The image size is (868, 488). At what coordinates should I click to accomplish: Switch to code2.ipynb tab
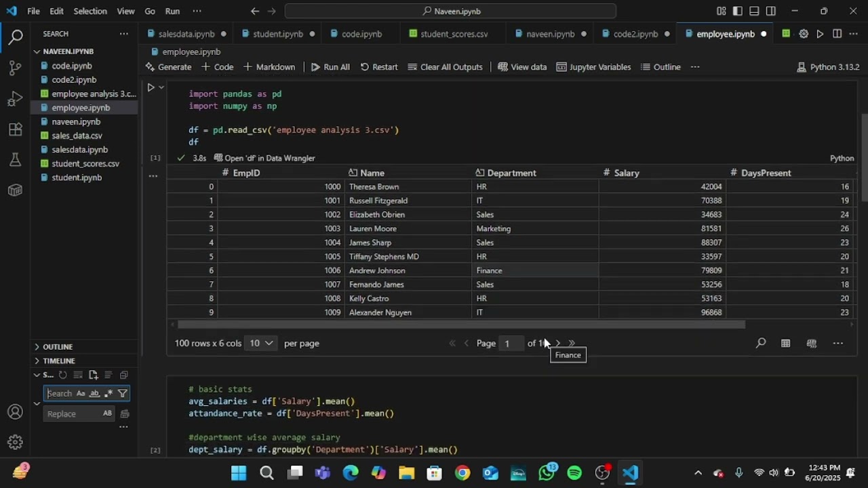click(635, 34)
